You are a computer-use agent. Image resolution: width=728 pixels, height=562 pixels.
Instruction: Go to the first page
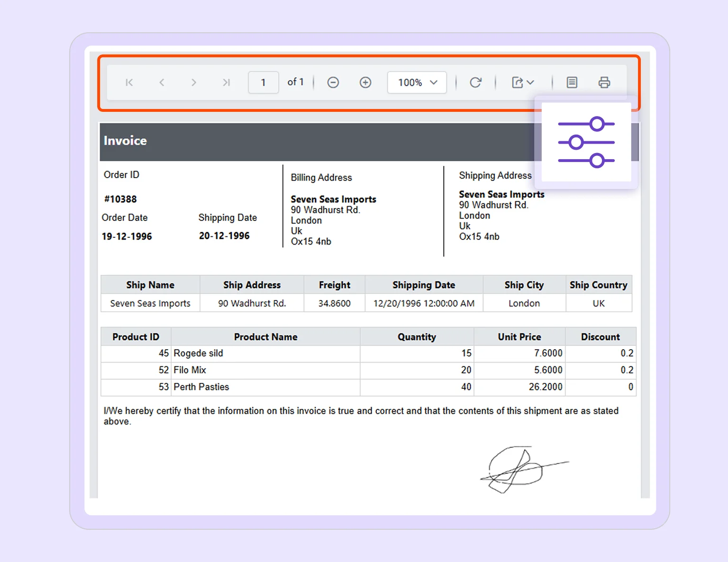tap(129, 82)
